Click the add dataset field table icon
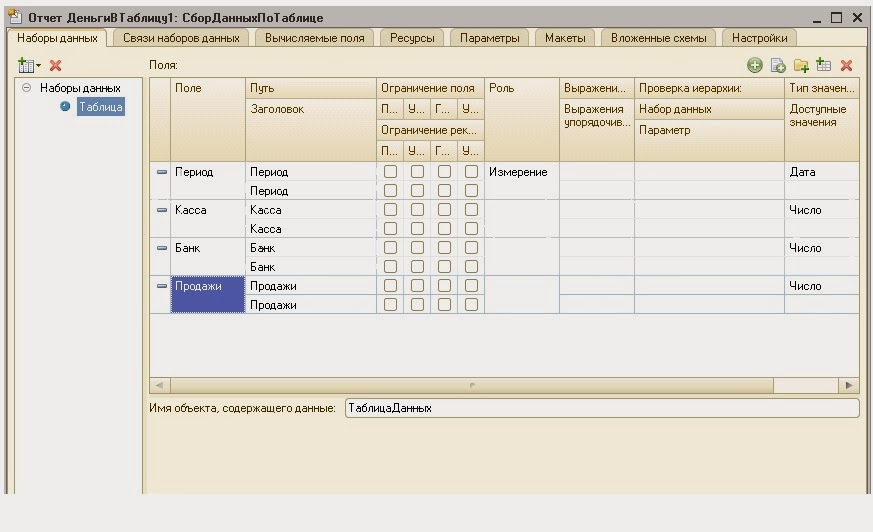The image size is (873, 532). click(824, 65)
